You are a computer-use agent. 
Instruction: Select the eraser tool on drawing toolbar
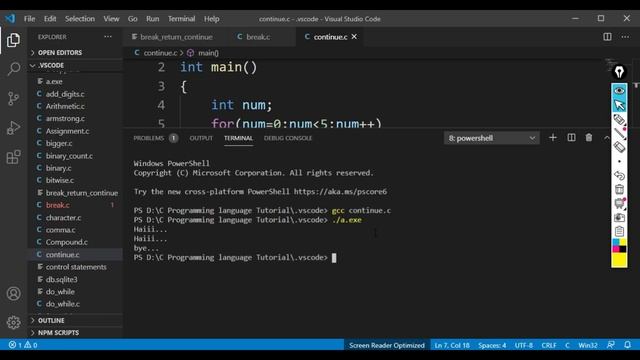coord(619,147)
